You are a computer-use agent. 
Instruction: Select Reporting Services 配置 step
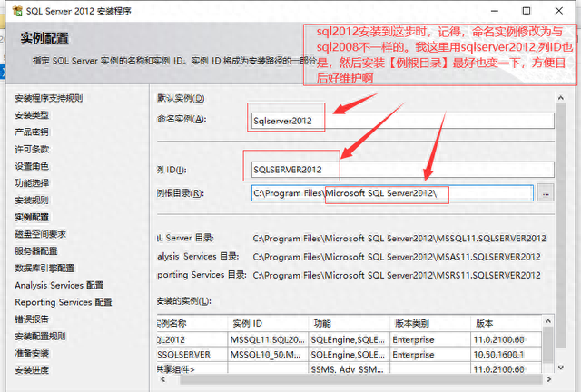pos(63,302)
